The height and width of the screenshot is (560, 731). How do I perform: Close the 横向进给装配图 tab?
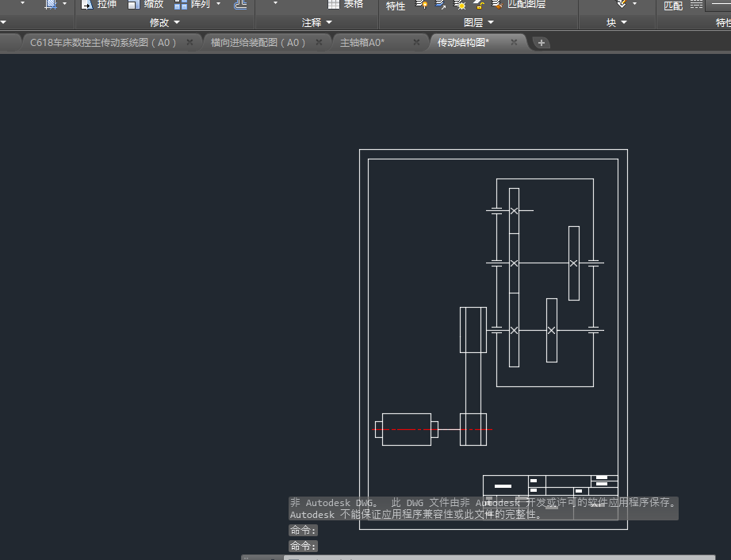pyautogui.click(x=320, y=43)
